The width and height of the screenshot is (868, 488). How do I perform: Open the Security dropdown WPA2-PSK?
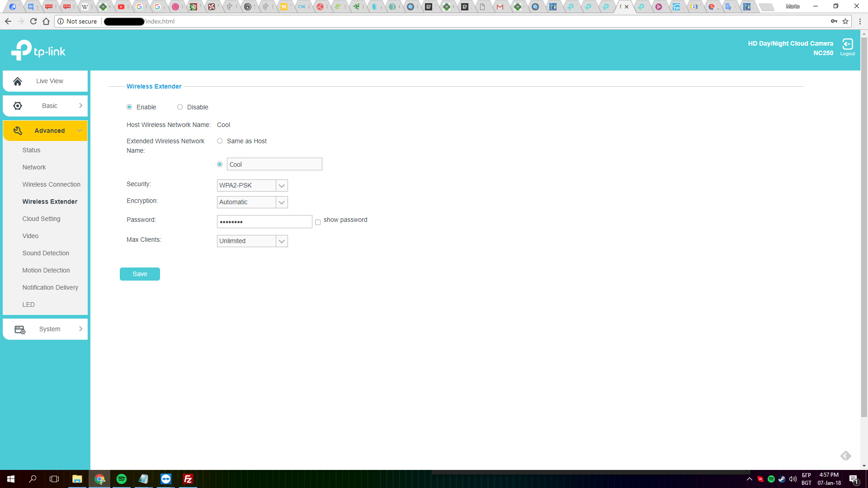(x=252, y=185)
